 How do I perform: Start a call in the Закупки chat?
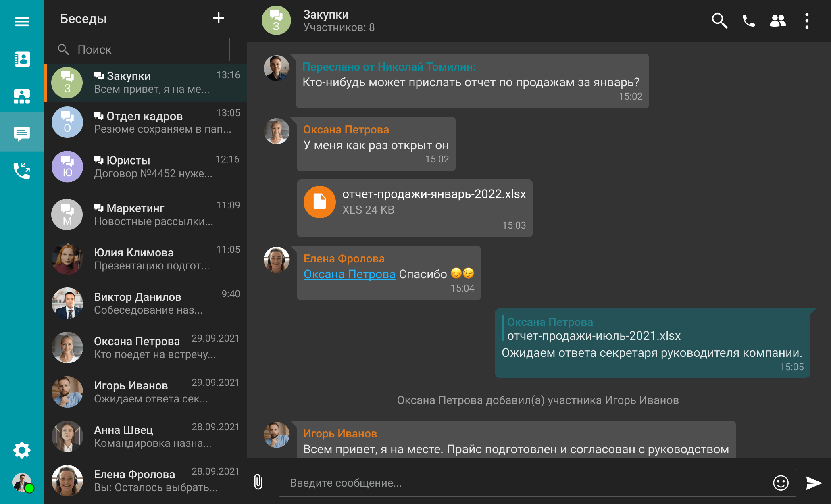coord(748,21)
